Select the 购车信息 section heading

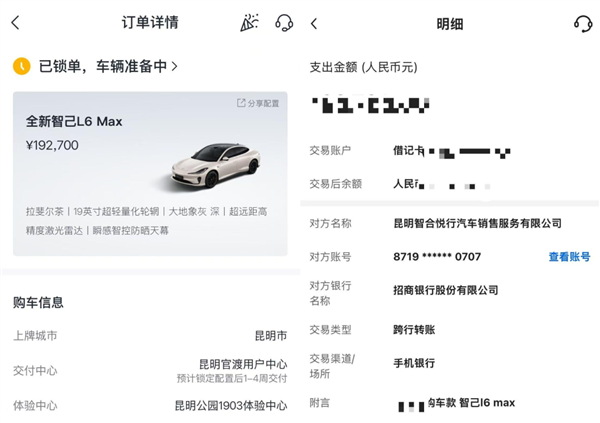coord(38,302)
